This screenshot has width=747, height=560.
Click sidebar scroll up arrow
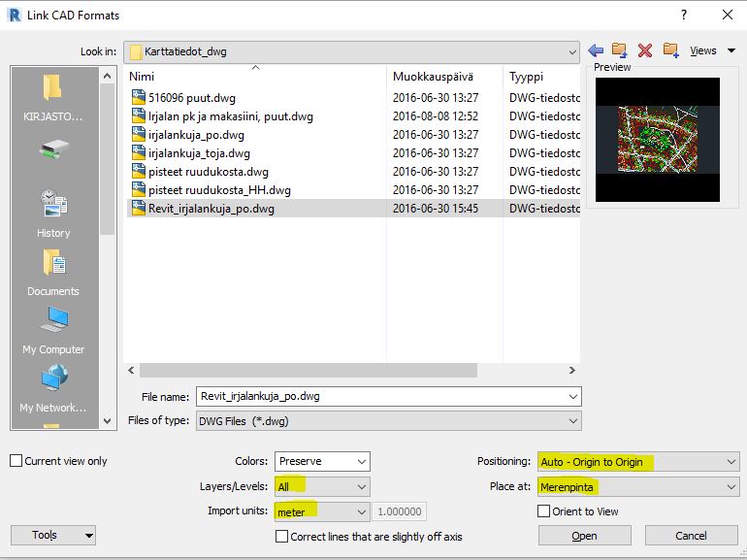coord(107,76)
